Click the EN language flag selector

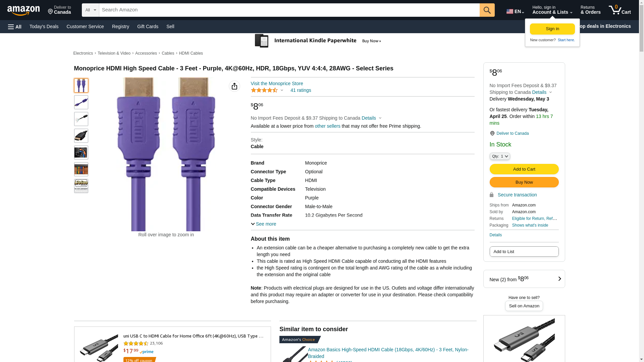click(x=515, y=11)
